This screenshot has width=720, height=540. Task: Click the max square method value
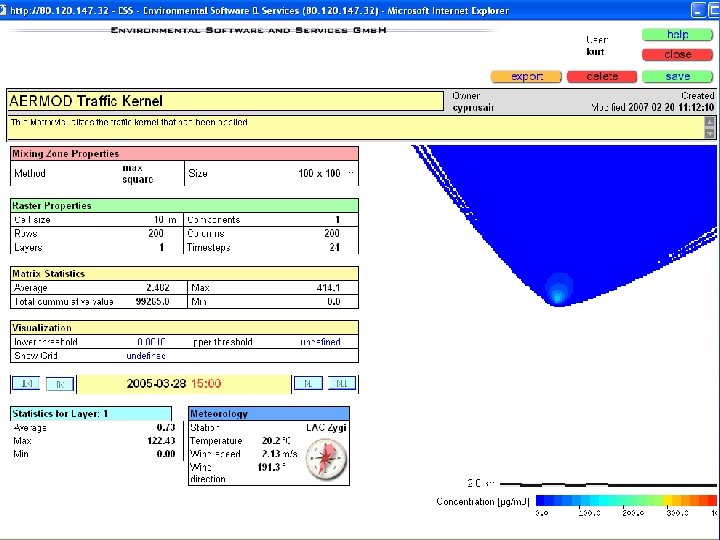137,174
